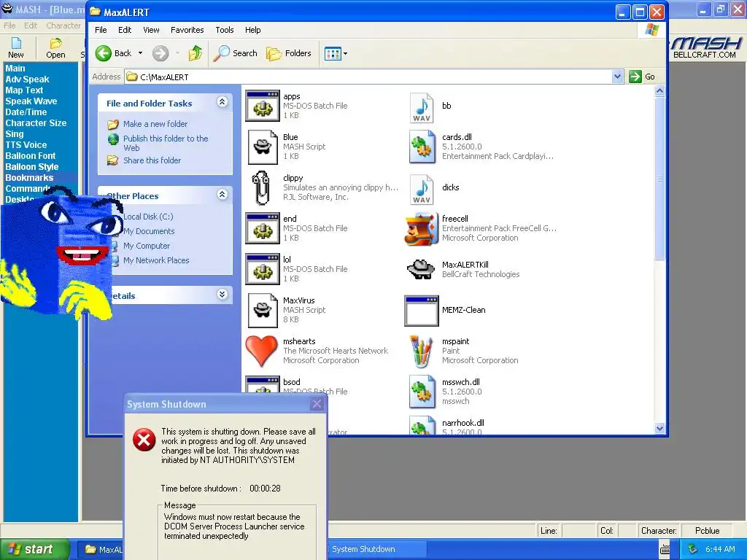Open the Back history dropdown arrow
747x560 pixels.
click(141, 53)
